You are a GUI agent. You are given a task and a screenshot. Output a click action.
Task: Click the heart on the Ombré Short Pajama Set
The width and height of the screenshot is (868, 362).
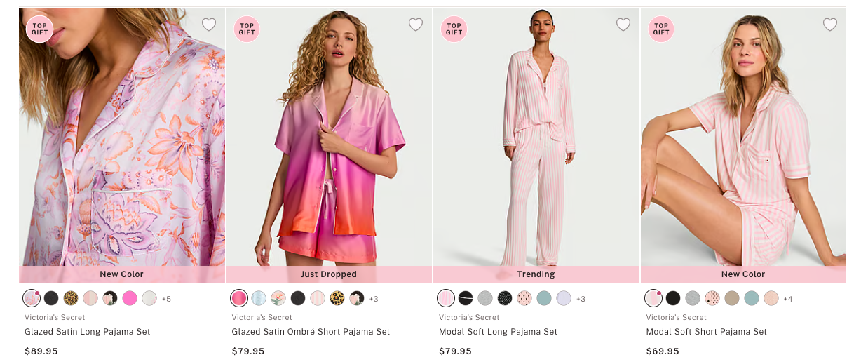(416, 25)
